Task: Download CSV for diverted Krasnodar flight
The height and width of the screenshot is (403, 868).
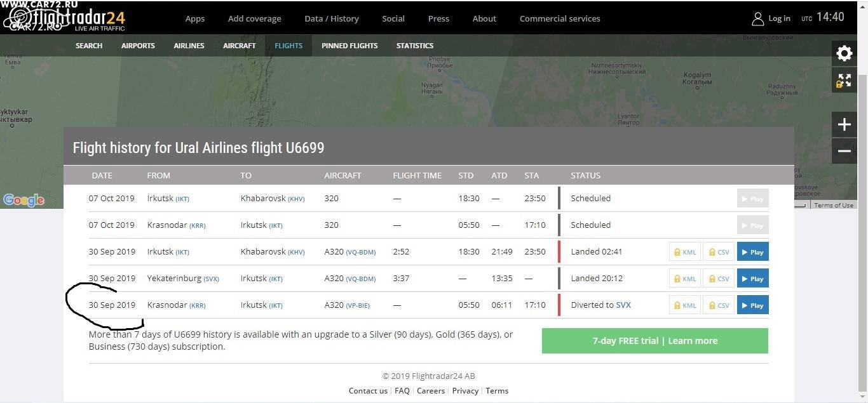Action: pyautogui.click(x=719, y=305)
